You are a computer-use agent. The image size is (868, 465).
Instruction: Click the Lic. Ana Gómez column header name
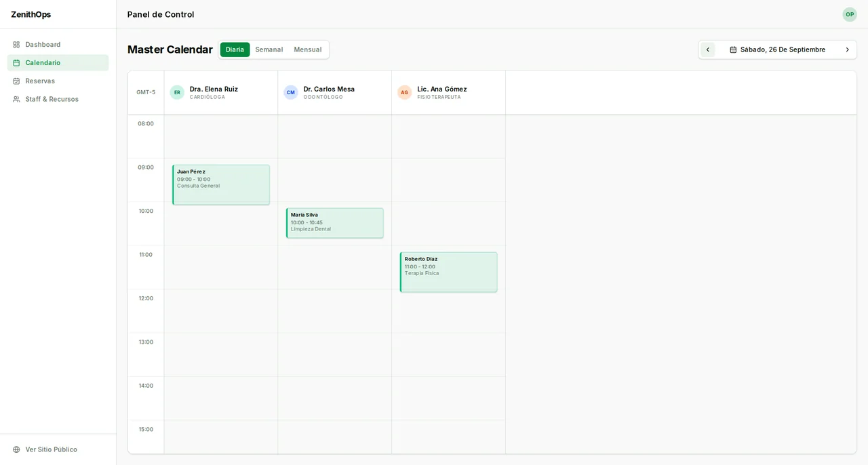[442, 89]
